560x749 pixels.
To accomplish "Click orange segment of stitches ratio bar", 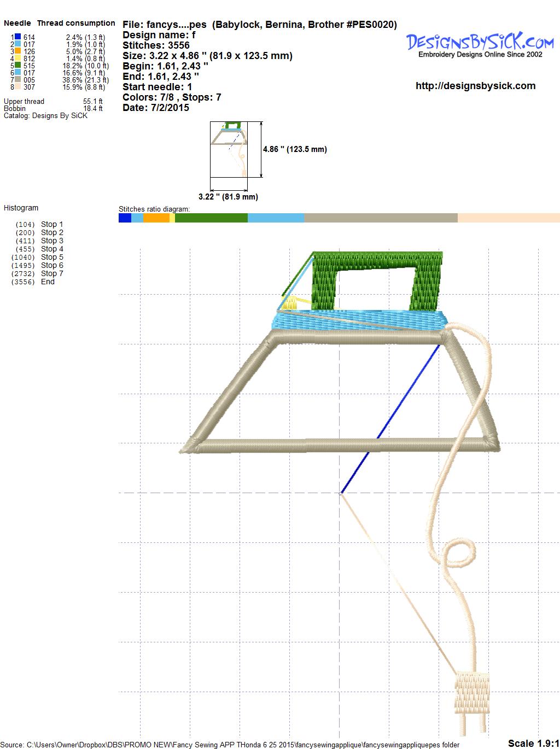I will coord(156,218).
